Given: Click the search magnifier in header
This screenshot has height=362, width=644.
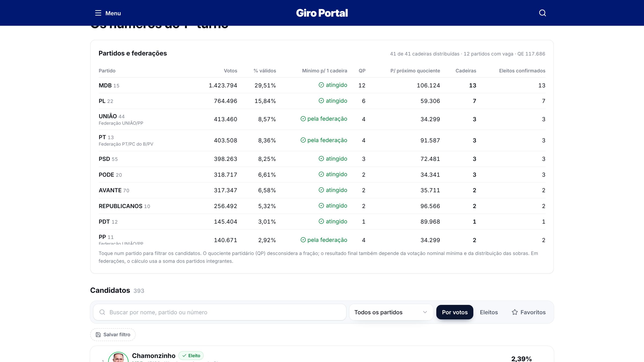Looking at the screenshot, I should tap(542, 13).
